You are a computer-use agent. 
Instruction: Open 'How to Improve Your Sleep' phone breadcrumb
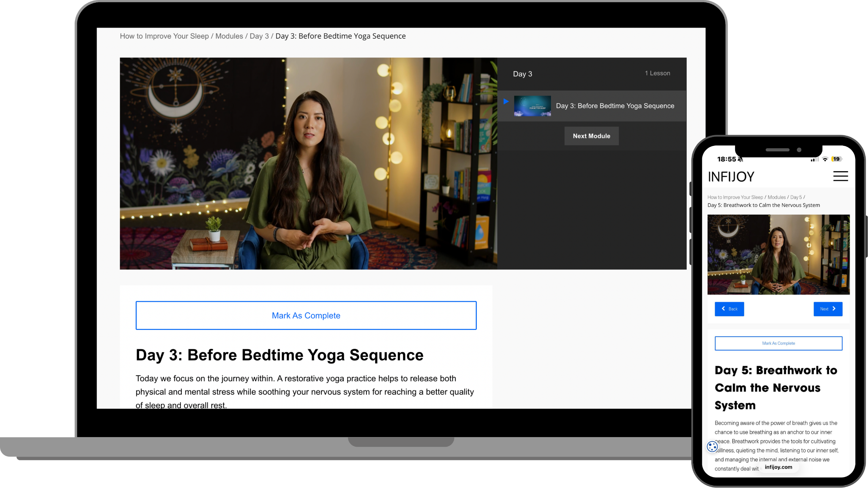coord(735,197)
